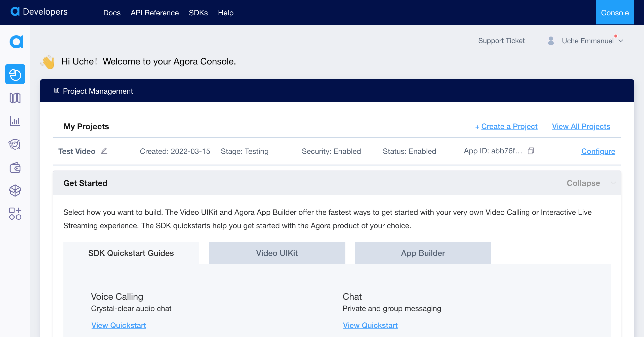Open the Usage bar chart sidebar icon
The height and width of the screenshot is (337, 644).
(x=15, y=121)
